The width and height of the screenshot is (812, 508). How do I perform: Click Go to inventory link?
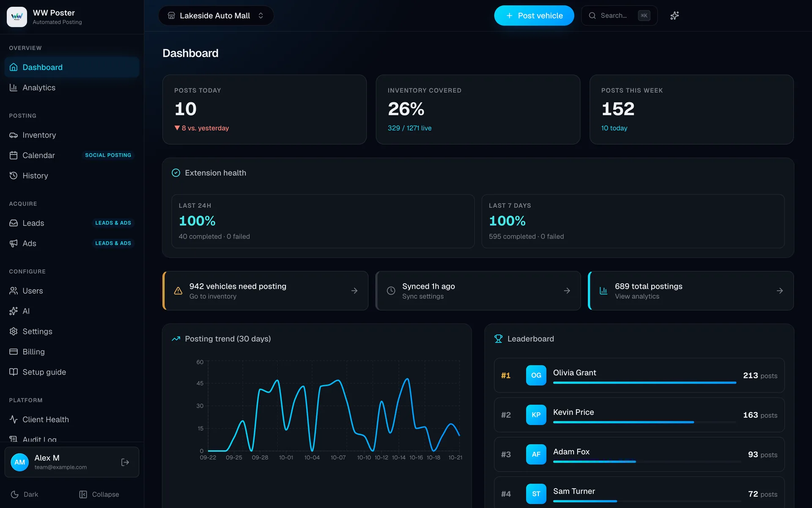[x=213, y=296]
